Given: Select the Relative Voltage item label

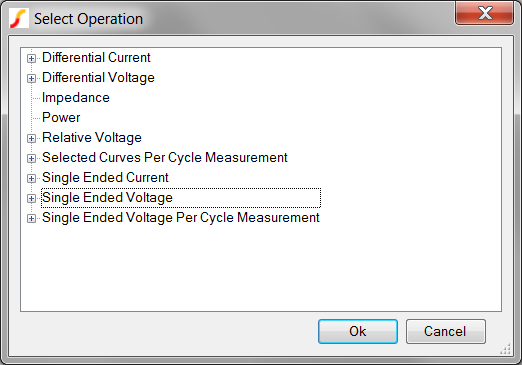Looking at the screenshot, I should (92, 138).
